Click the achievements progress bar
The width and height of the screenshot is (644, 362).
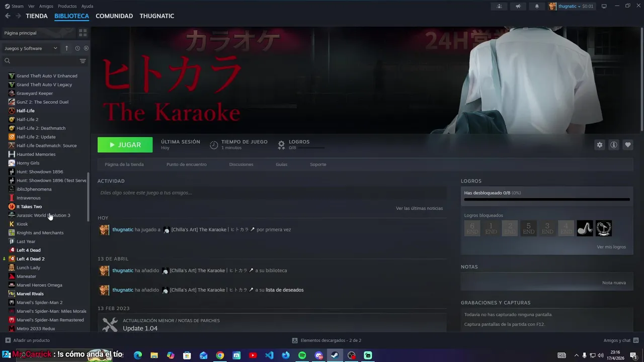point(547,200)
